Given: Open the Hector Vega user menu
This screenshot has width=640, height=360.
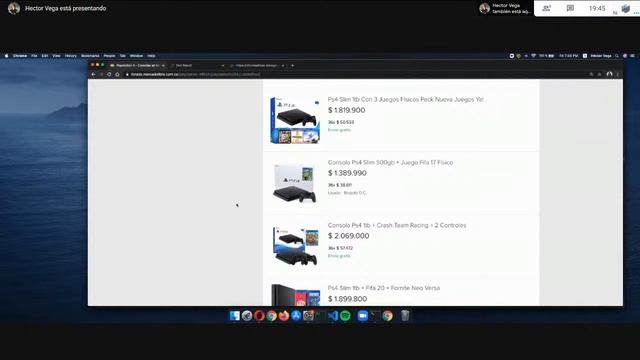Looking at the screenshot, I should [601, 56].
